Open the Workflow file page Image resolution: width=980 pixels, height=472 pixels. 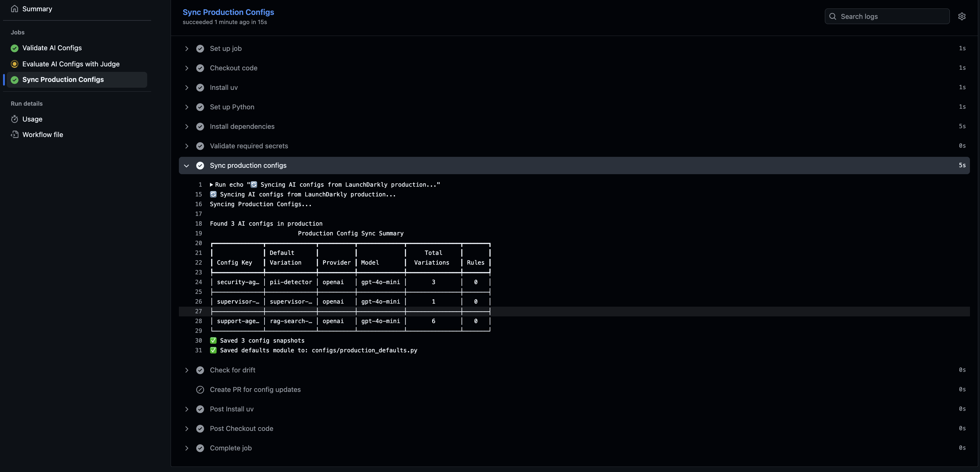tap(42, 134)
